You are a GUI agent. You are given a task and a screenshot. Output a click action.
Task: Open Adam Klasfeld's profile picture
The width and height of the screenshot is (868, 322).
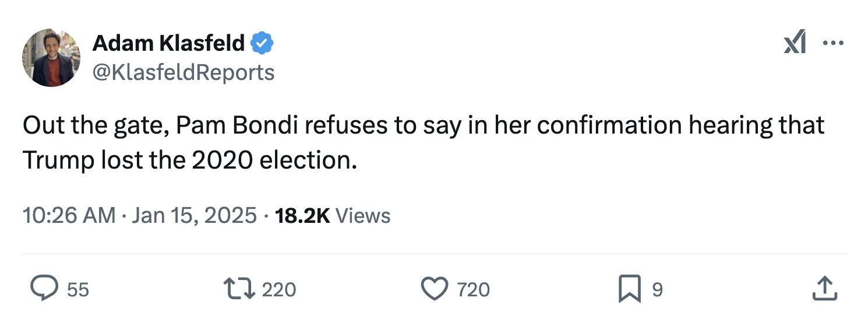pyautogui.click(x=51, y=58)
